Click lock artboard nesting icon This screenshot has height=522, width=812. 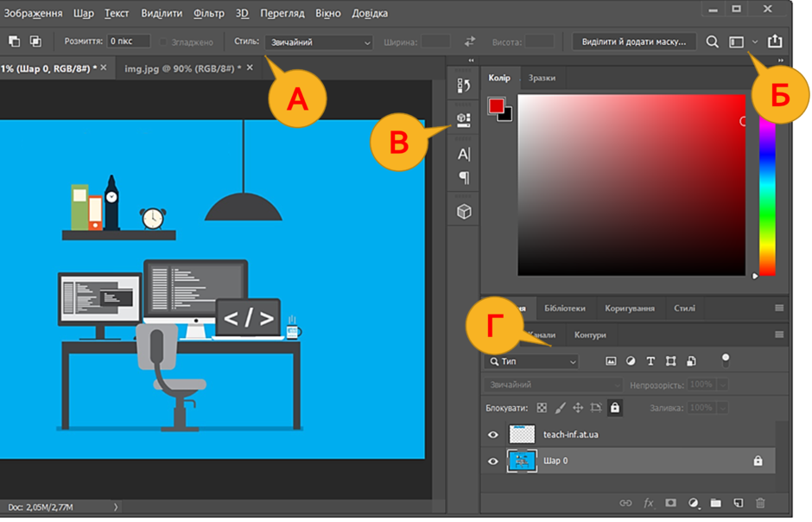596,408
